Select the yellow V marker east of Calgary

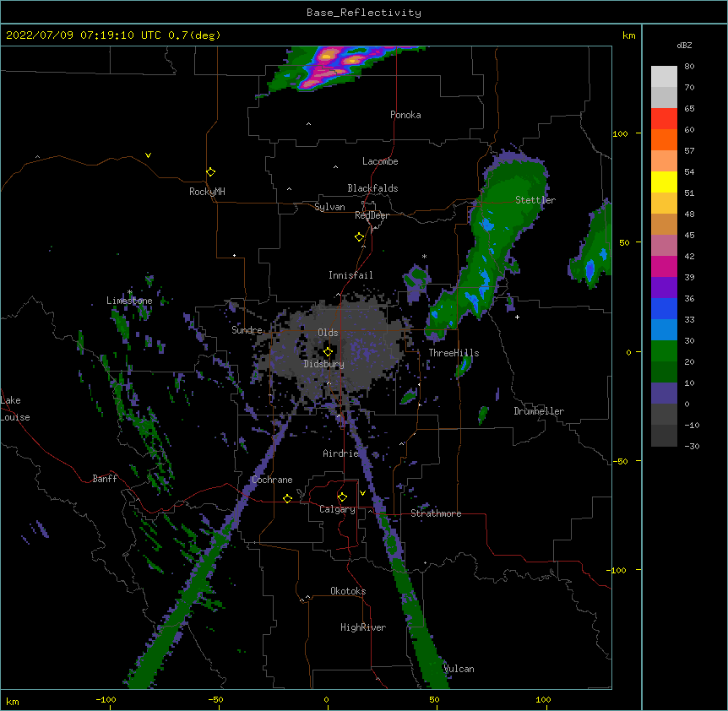(x=362, y=493)
